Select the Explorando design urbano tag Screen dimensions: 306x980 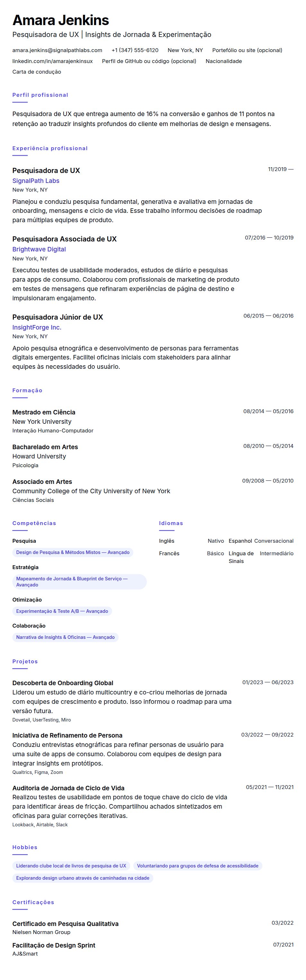(83, 878)
